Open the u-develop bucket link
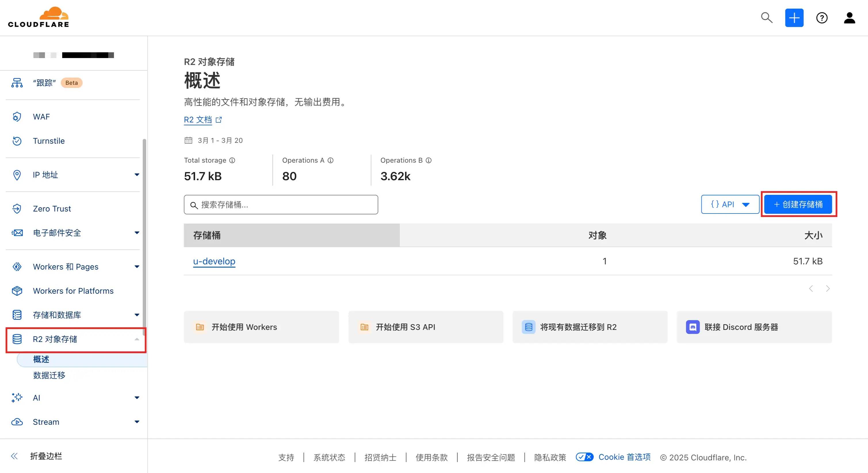 [x=214, y=261]
